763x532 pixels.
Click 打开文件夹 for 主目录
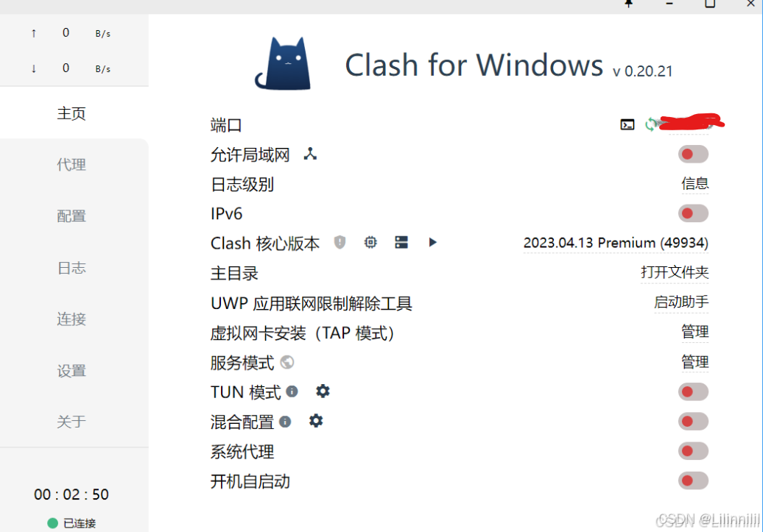coord(675,272)
